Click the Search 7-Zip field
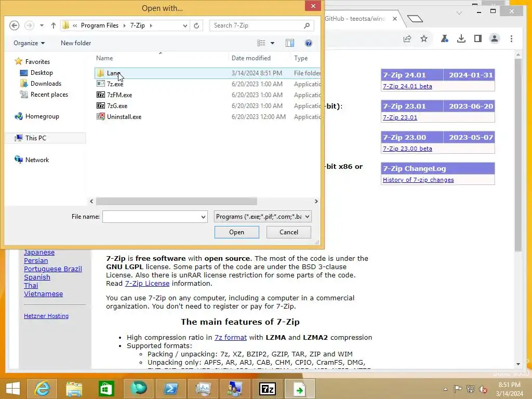Viewport: 532px width, 399px height. (262, 25)
